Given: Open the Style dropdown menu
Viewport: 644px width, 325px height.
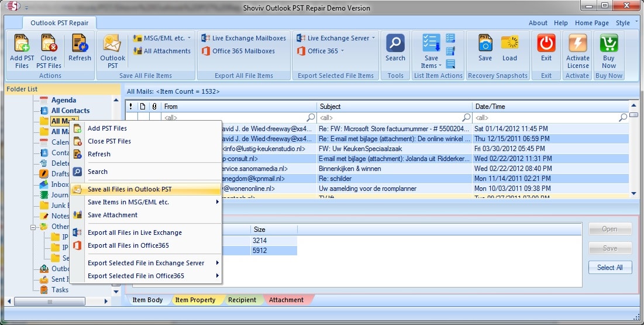Looking at the screenshot, I should click(x=626, y=23).
